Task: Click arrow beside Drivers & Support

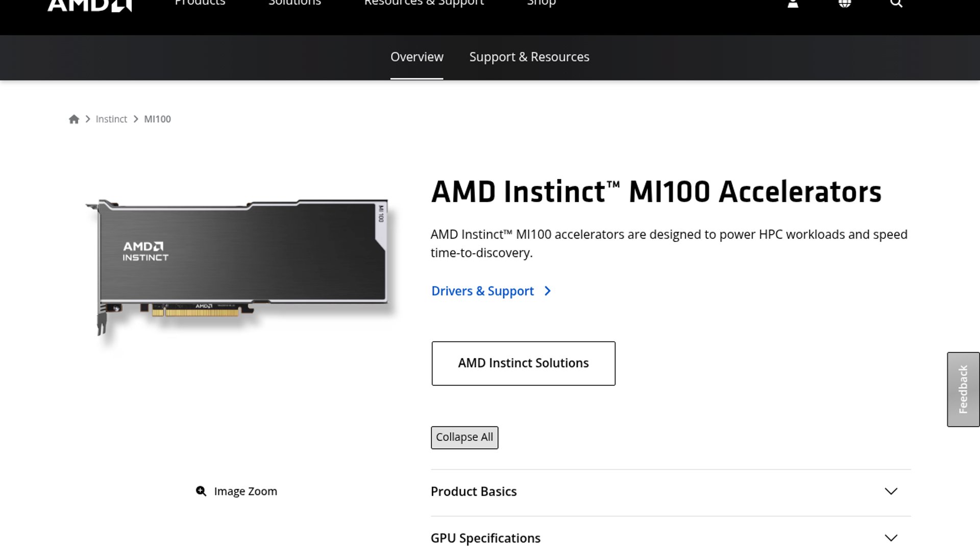Action: pyautogui.click(x=548, y=291)
